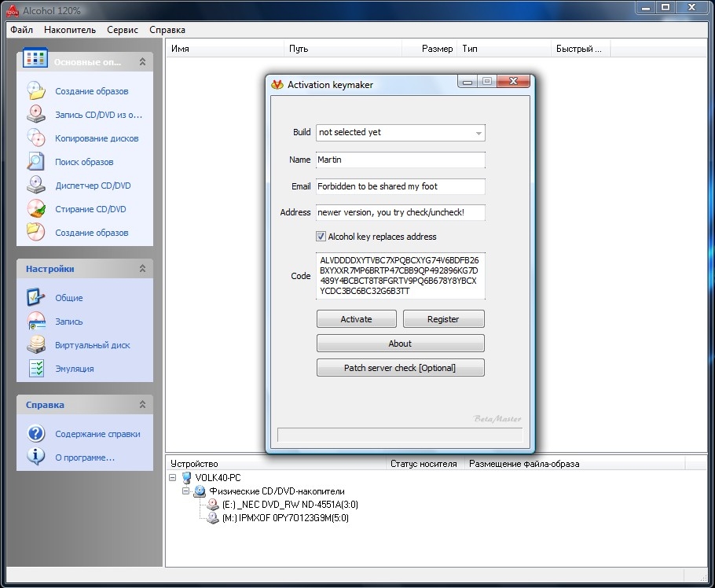Image resolution: width=715 pixels, height=588 pixels.
Task: Click the Размещение файла-образа column header
Action: [x=574, y=464]
